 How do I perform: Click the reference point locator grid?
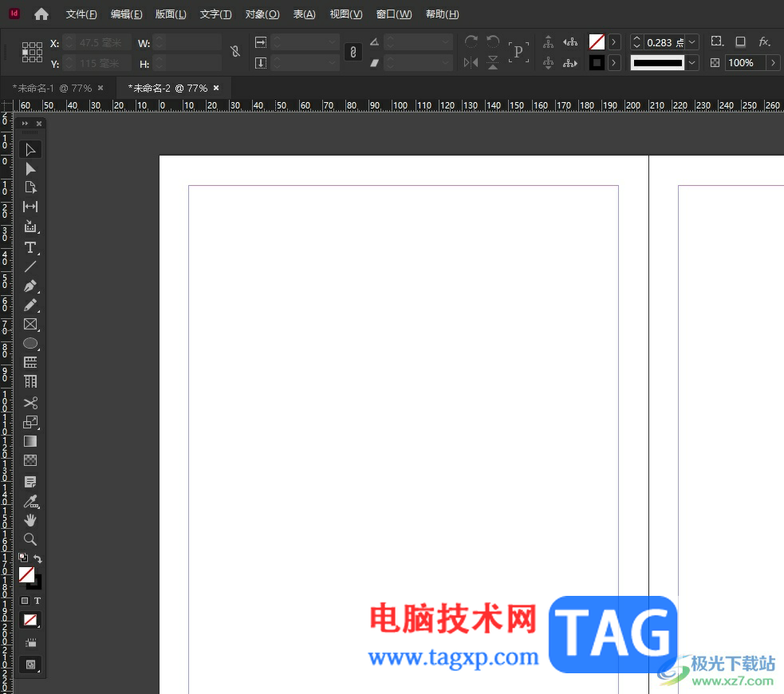[32, 52]
